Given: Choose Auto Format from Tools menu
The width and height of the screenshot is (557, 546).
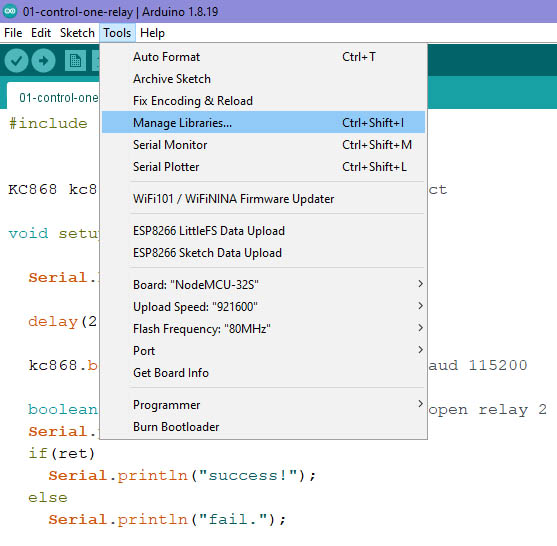Looking at the screenshot, I should click(x=263, y=57).
